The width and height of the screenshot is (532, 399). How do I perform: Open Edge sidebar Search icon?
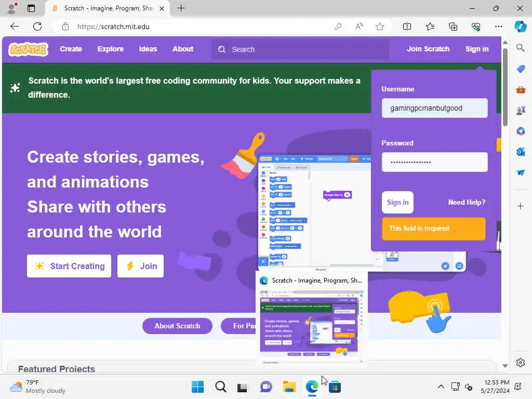[x=520, y=48]
